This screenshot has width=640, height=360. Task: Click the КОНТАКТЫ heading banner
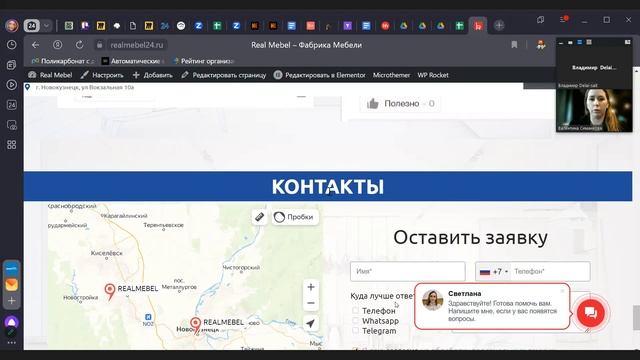click(x=328, y=186)
